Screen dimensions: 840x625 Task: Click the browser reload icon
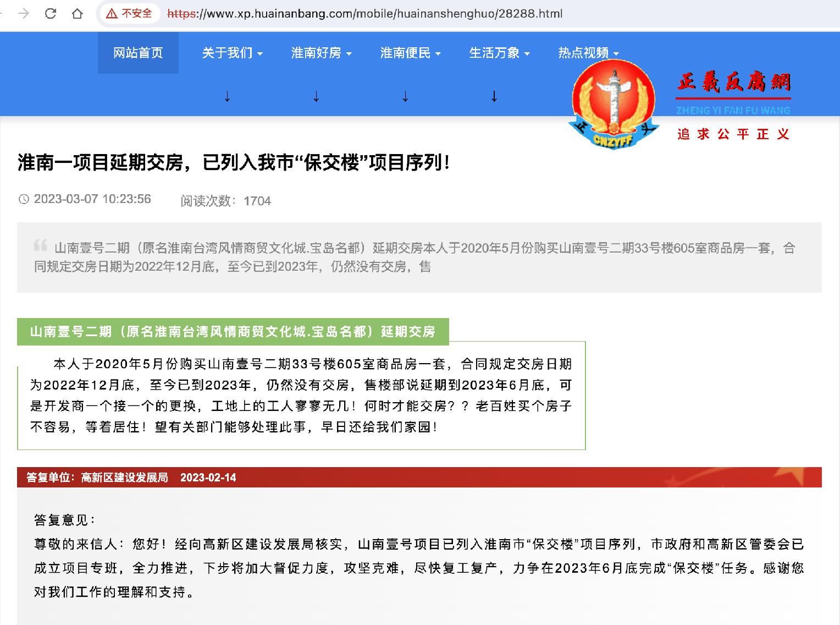(50, 14)
